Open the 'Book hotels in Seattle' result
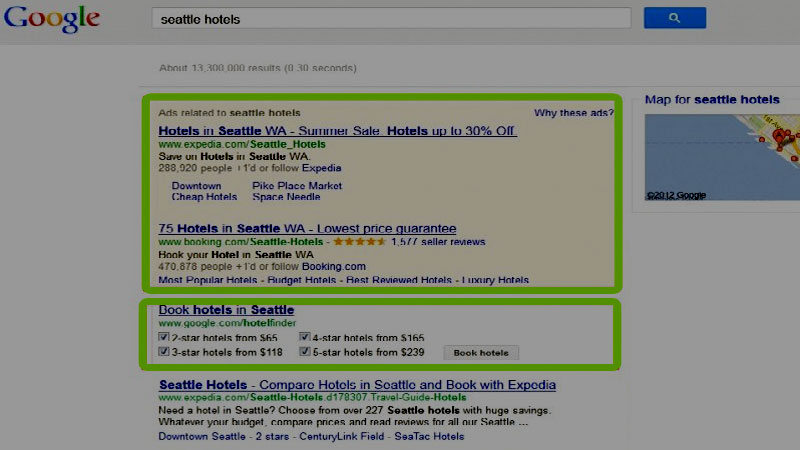The image size is (800, 450). tap(226, 310)
